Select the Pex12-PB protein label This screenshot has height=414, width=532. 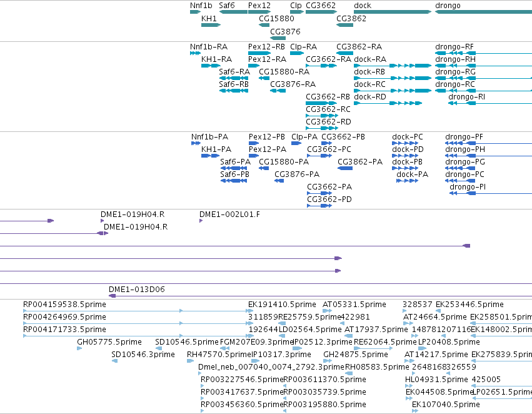[x=267, y=137]
